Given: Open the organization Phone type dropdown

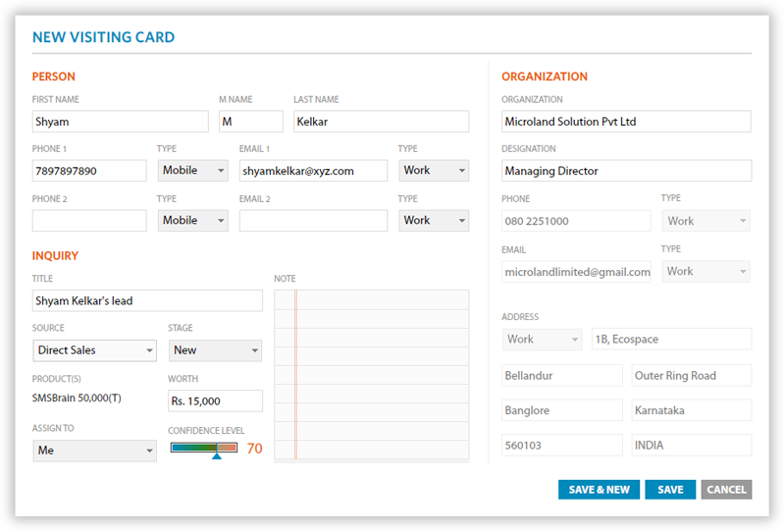Looking at the screenshot, I should 706,221.
